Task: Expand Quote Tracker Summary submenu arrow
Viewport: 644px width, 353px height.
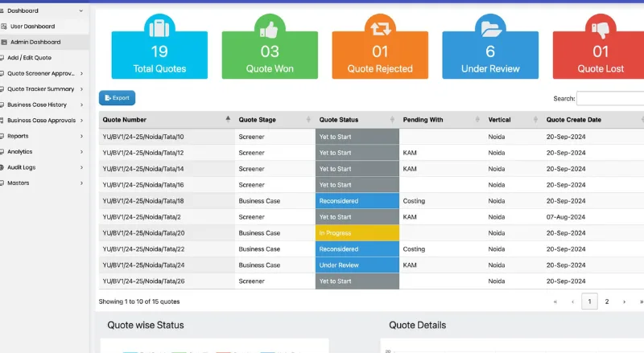Action: click(82, 89)
